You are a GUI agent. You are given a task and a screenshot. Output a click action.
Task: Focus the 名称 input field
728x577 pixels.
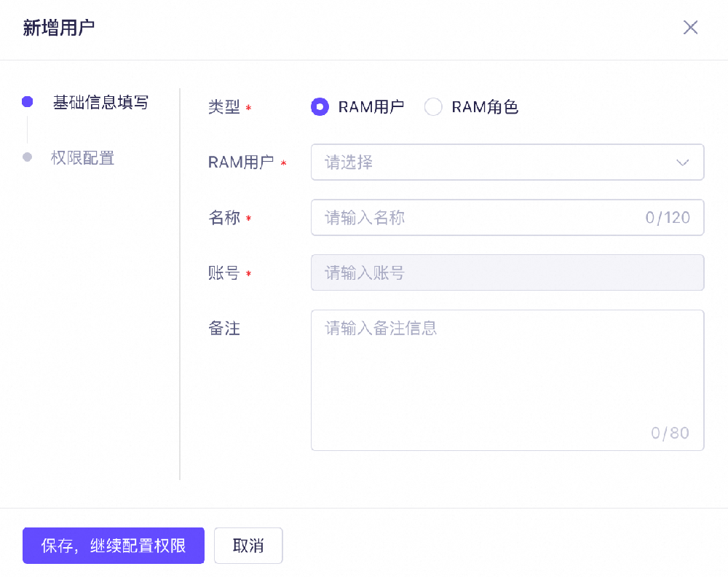(x=507, y=217)
